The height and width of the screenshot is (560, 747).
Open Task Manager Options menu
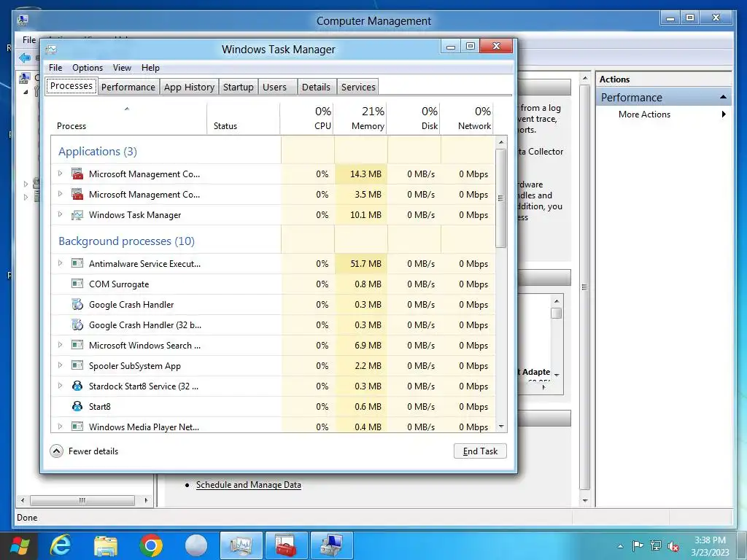point(88,68)
